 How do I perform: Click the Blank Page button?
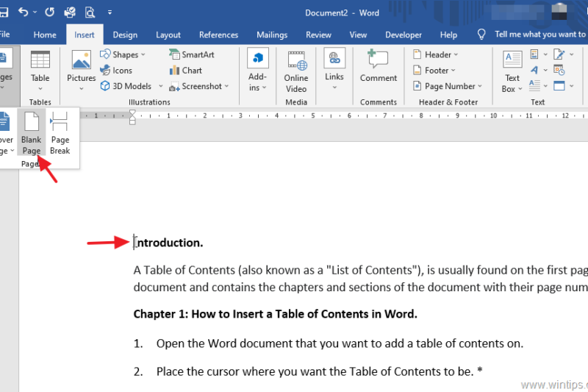coord(31,133)
